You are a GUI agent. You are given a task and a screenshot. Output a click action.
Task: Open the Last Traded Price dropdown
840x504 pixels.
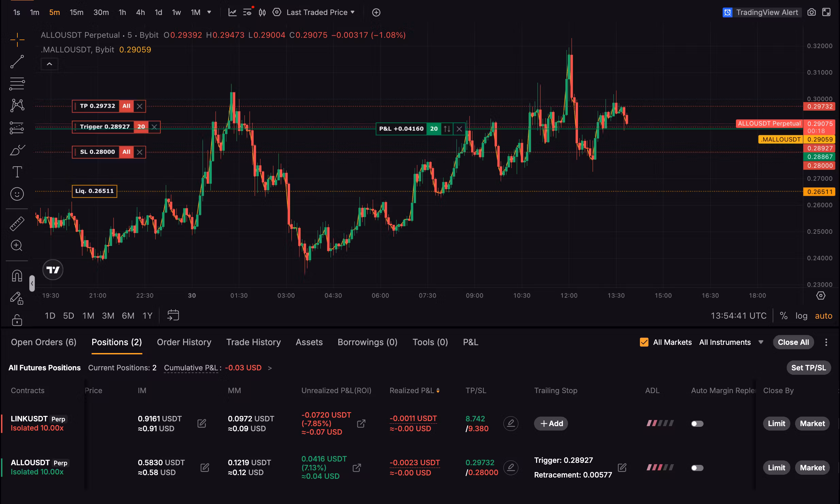pos(321,13)
